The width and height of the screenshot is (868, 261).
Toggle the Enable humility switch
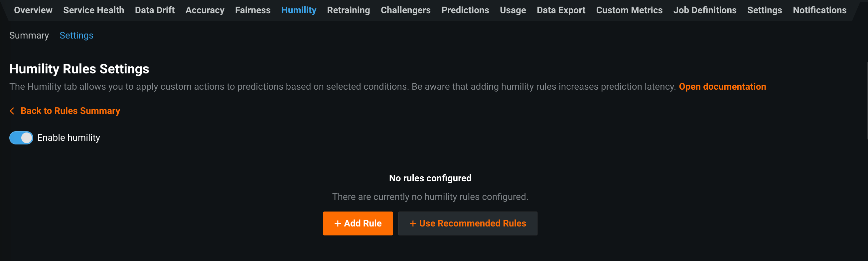pyautogui.click(x=21, y=138)
